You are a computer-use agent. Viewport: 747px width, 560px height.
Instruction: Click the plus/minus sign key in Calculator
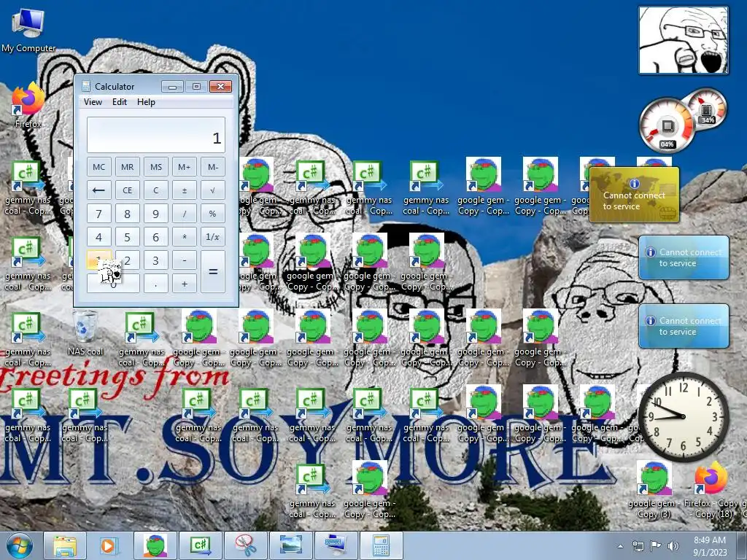[x=185, y=190]
